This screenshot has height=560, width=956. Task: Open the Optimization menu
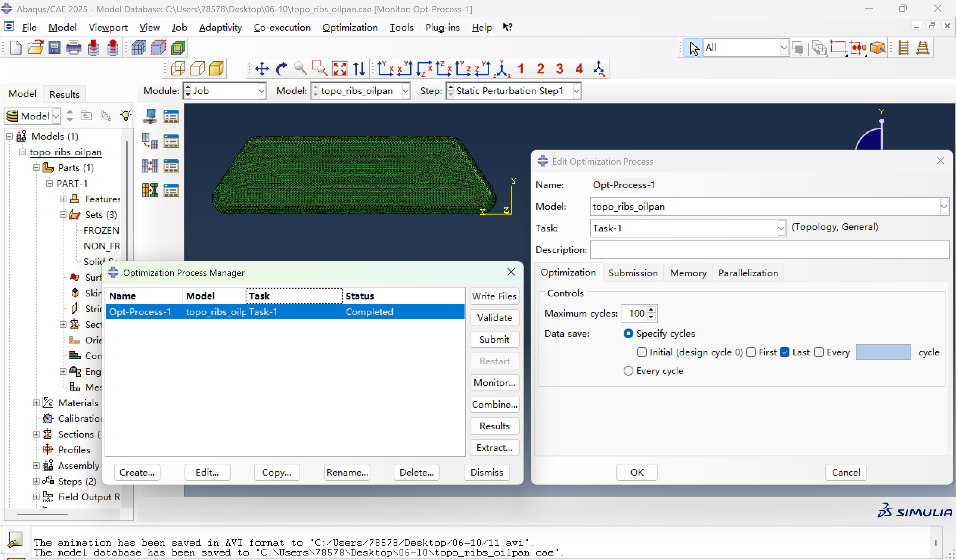pyautogui.click(x=350, y=27)
